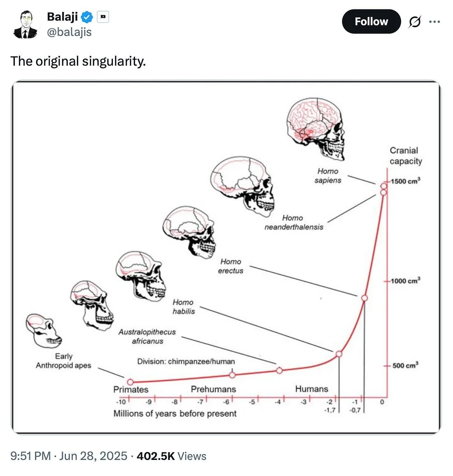Image resolution: width=453 pixels, height=476 pixels.
Task: Open the @balajis handle link
Action: click(x=69, y=32)
